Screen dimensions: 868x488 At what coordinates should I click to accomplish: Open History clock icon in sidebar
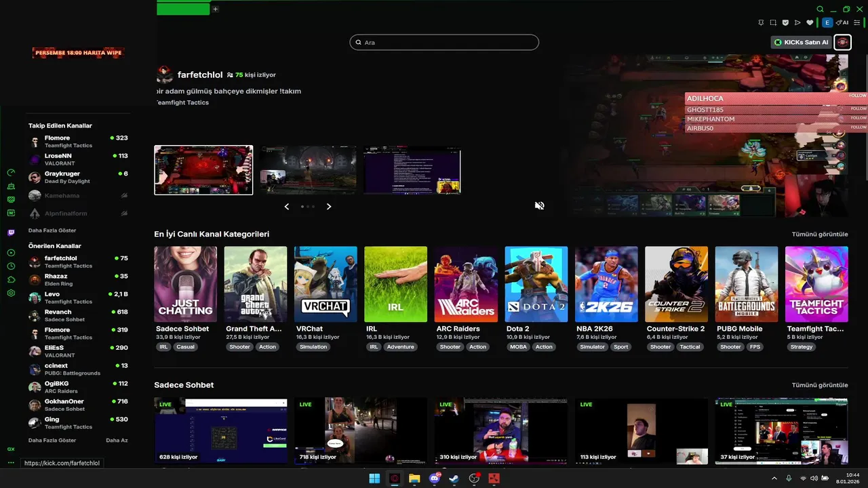click(x=11, y=266)
